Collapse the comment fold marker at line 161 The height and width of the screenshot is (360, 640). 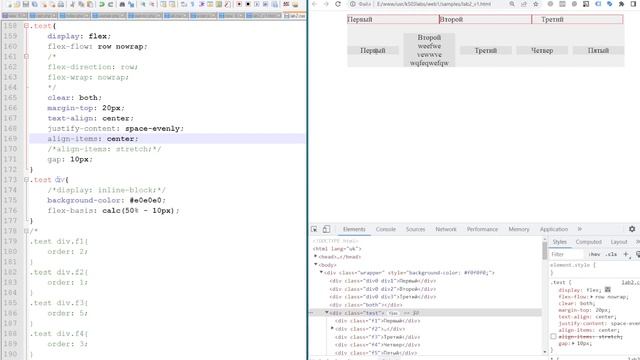tap(26, 57)
